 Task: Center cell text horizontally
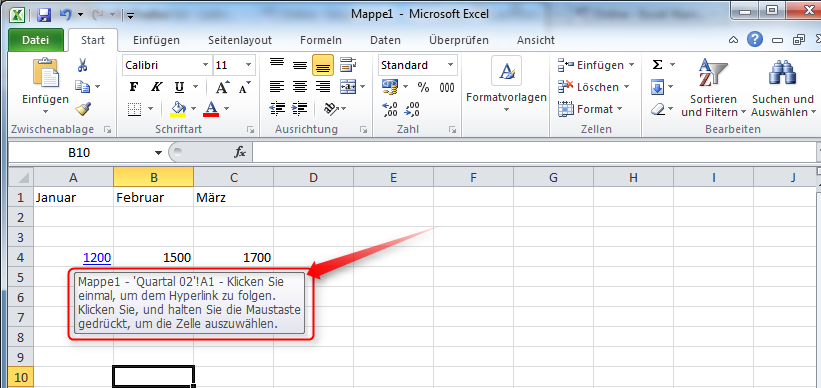pyautogui.click(x=299, y=87)
